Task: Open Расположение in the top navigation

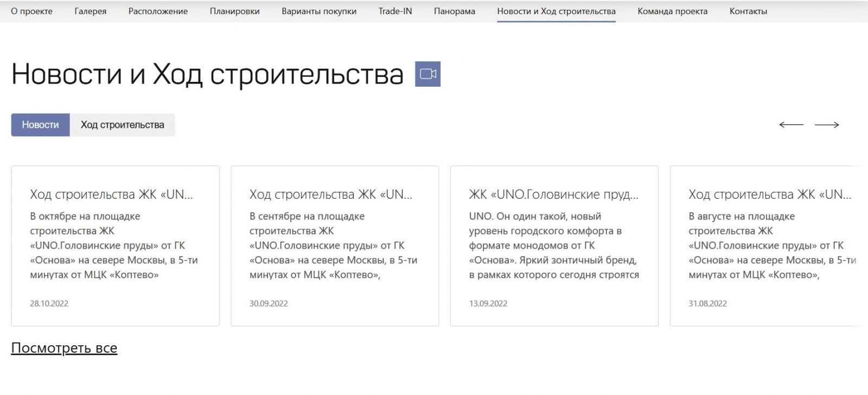Action: [x=158, y=11]
